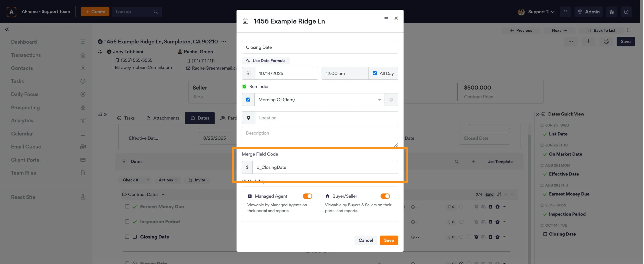The width and height of the screenshot is (644, 264).
Task: Uncheck the All Day checkbox
Action: (374, 73)
